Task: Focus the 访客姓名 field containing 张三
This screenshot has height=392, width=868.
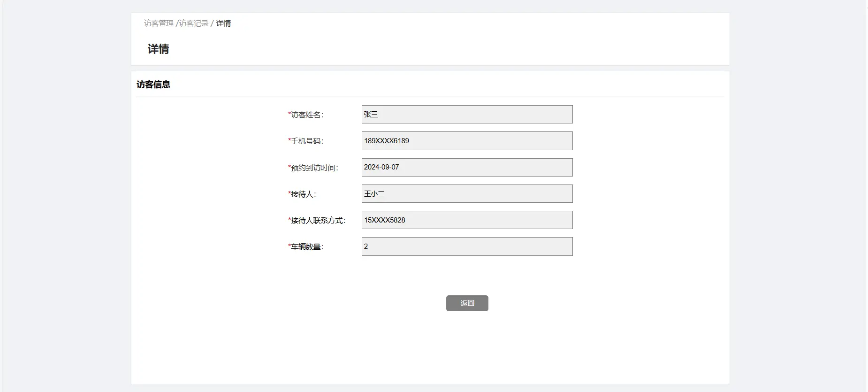Action: click(x=467, y=115)
